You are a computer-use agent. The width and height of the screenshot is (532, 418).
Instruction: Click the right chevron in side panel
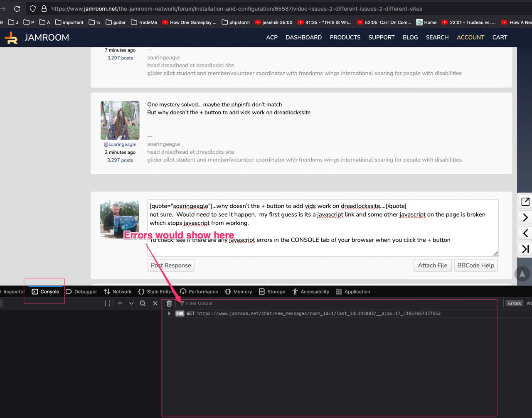click(x=525, y=217)
